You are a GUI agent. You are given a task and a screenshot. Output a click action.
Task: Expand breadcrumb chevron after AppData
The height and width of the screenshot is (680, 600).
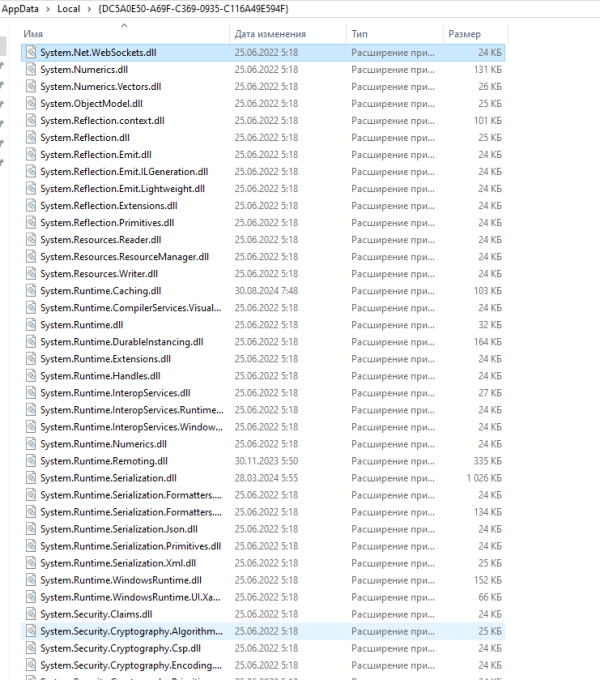[48, 9]
